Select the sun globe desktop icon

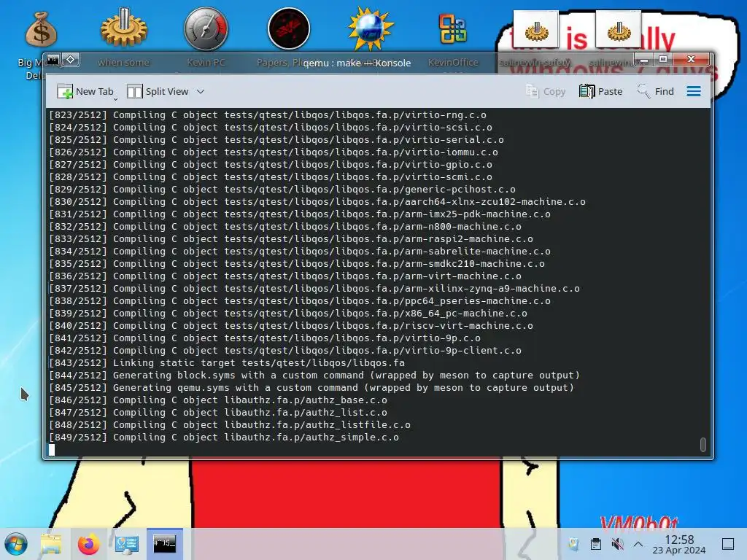[x=370, y=28]
